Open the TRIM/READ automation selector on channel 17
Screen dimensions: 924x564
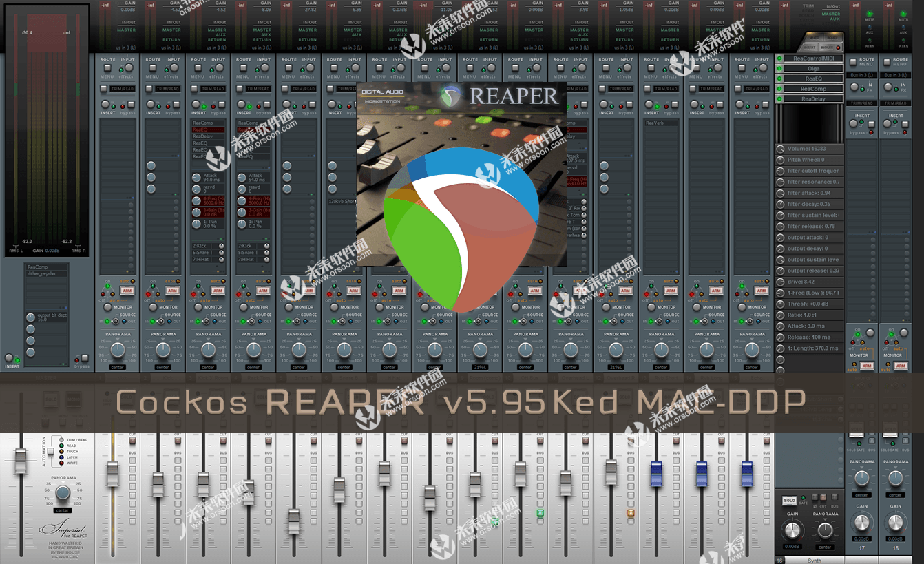(x=862, y=103)
